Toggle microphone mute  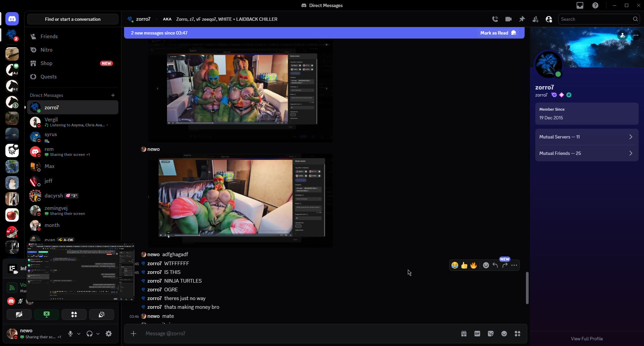[70, 334]
